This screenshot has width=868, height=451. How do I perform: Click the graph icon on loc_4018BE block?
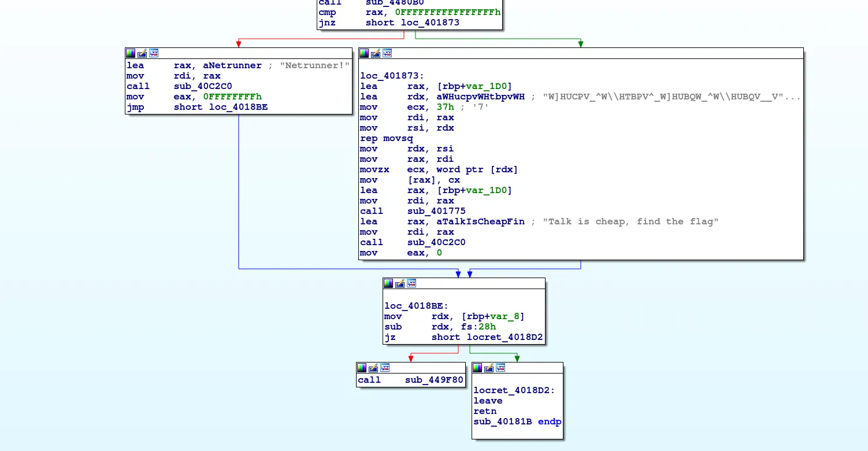tap(411, 283)
